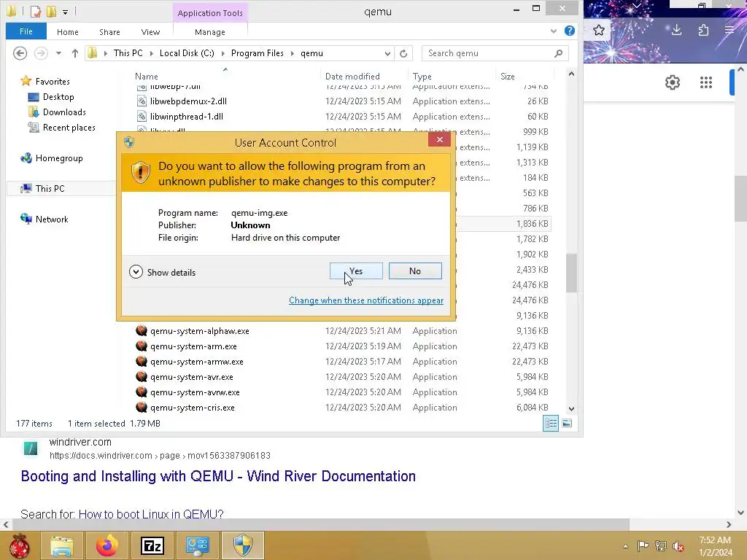This screenshot has height=560, width=747.
Task: Click 'Program Files' breadcrumb
Action: [258, 52]
